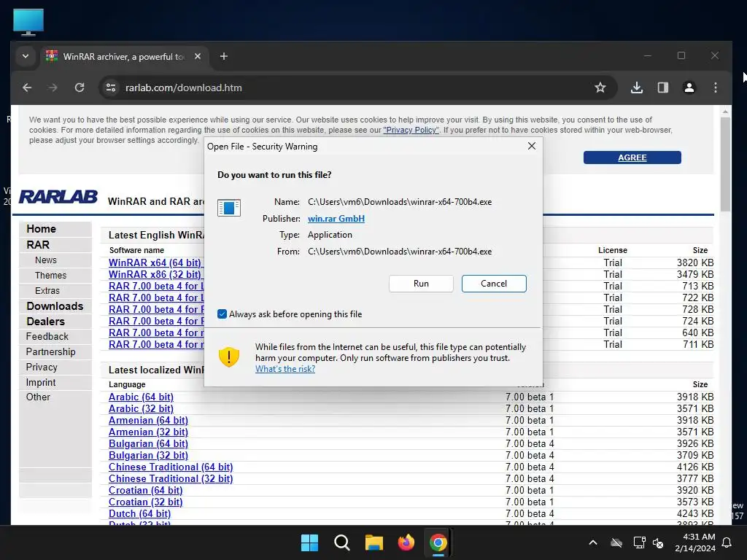Click the RARLAB logo
This screenshot has height=560, width=747.
(58, 197)
